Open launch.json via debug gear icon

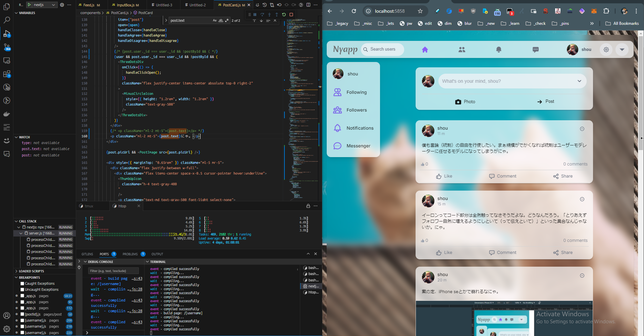pyautogui.click(x=62, y=5)
